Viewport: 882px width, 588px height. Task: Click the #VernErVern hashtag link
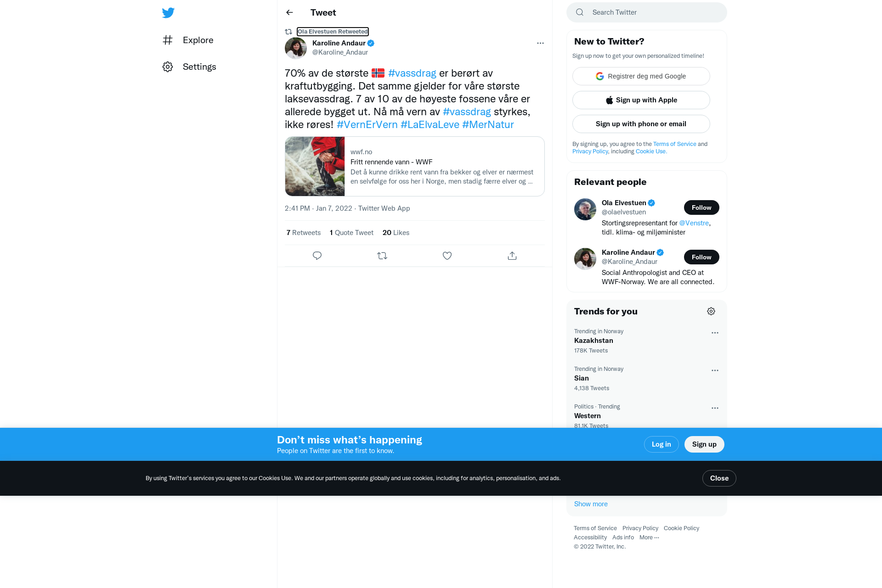tap(367, 124)
